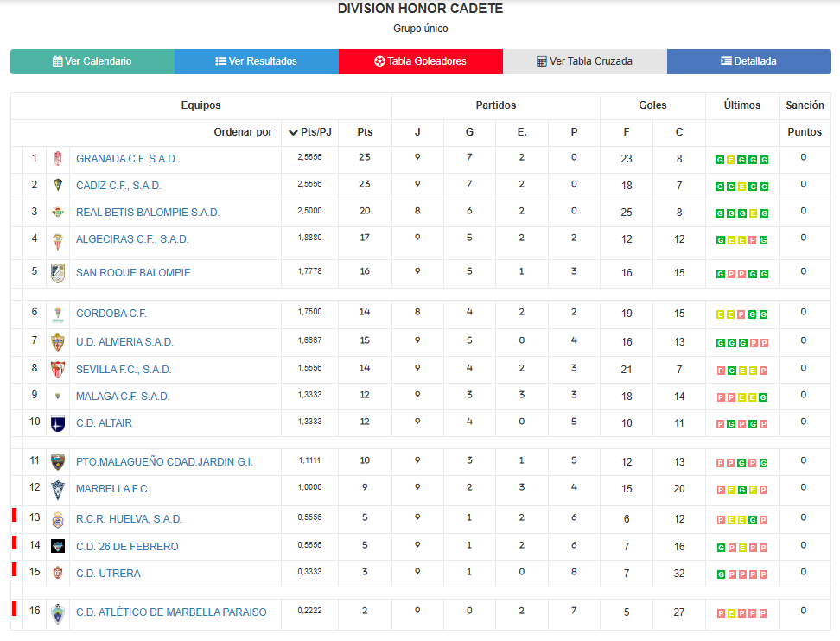This screenshot has width=840, height=641.
Task: Click the P losses column header
Action: click(574, 132)
